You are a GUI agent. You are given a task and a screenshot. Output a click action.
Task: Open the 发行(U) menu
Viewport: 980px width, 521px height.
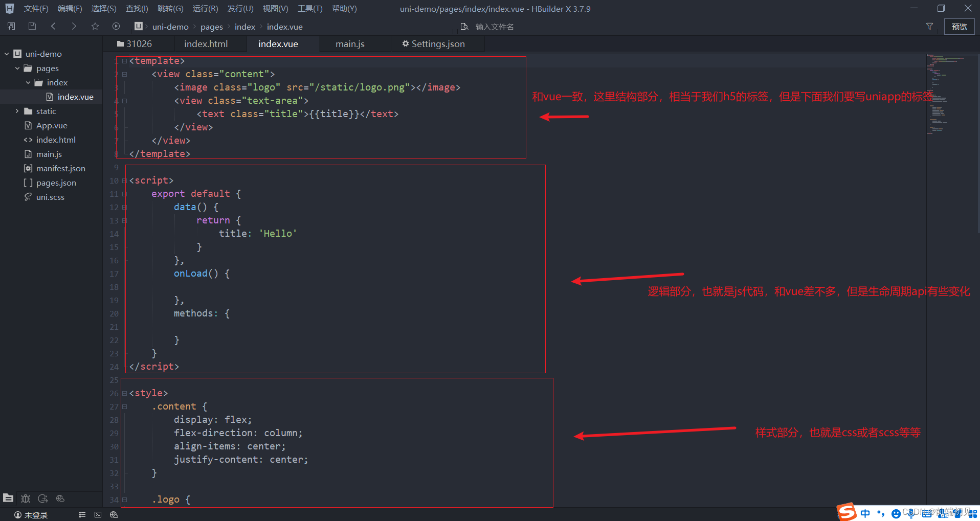[x=240, y=9]
